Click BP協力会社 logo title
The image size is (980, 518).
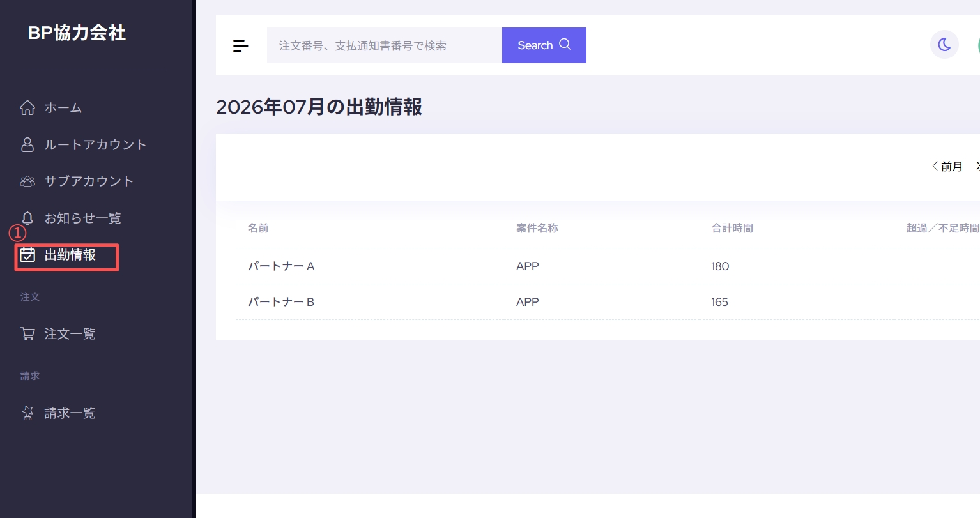tap(77, 33)
